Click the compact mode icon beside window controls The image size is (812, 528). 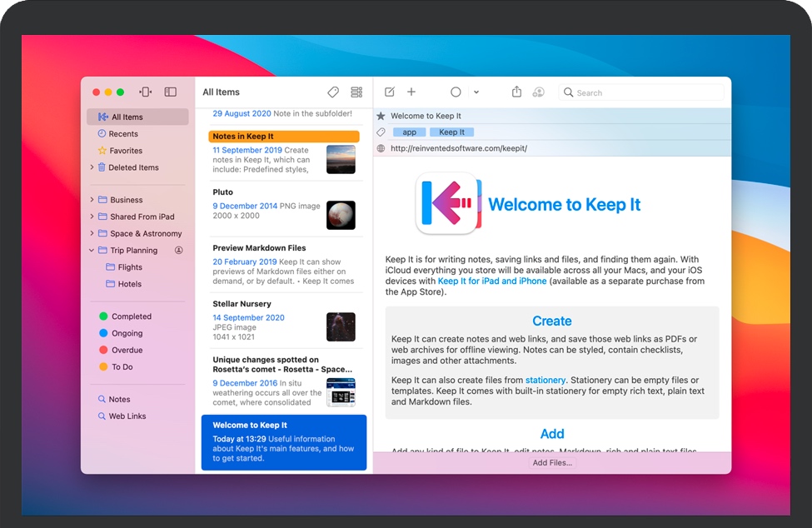coord(146,92)
